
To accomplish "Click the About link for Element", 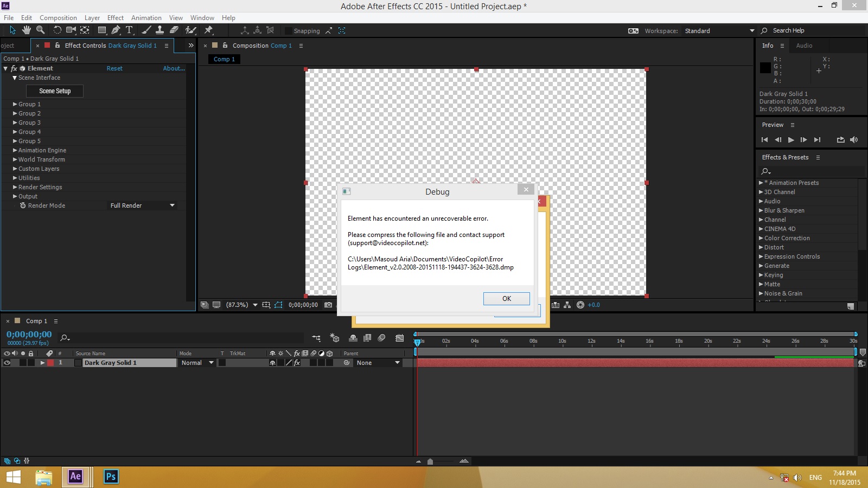I will click(x=174, y=68).
